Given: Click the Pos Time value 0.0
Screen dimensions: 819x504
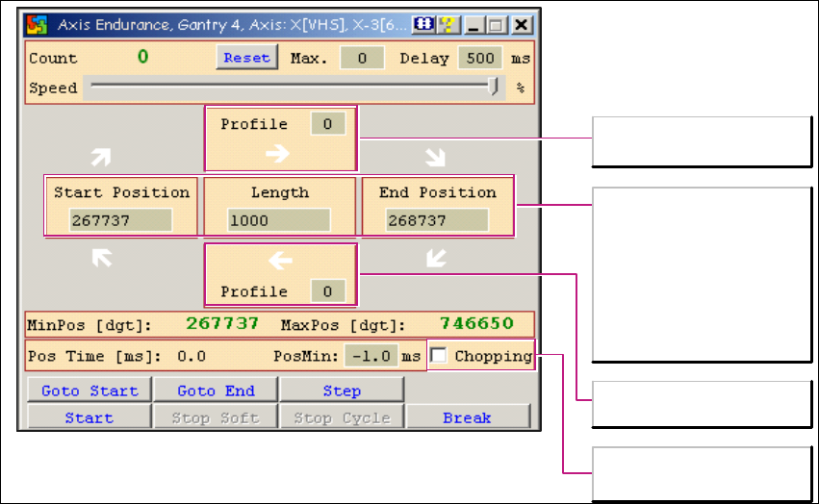Looking at the screenshot, I should (x=192, y=356).
